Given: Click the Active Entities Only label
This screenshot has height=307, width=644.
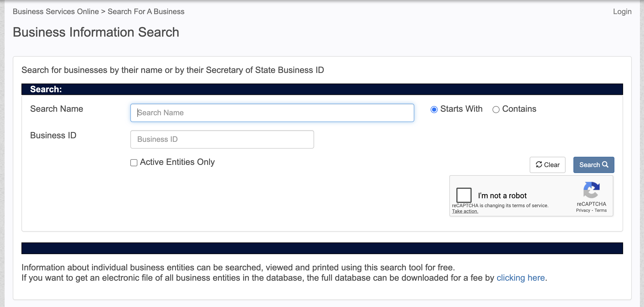Looking at the screenshot, I should tap(177, 162).
